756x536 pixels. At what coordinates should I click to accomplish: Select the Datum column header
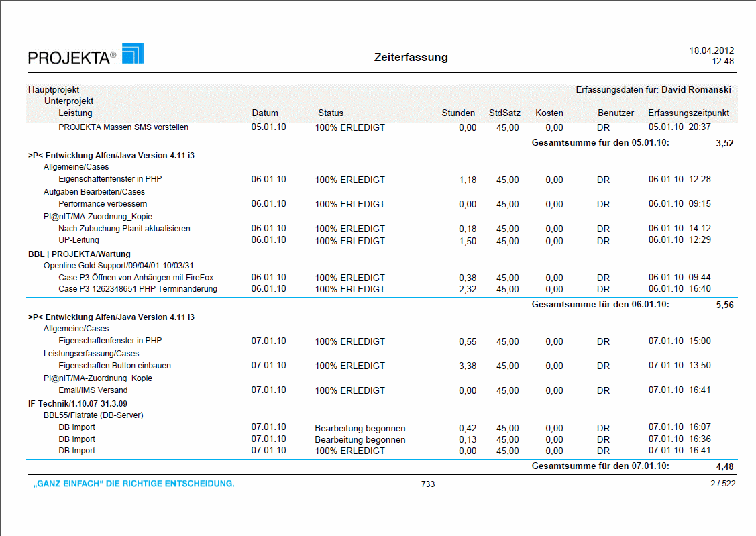click(x=265, y=113)
